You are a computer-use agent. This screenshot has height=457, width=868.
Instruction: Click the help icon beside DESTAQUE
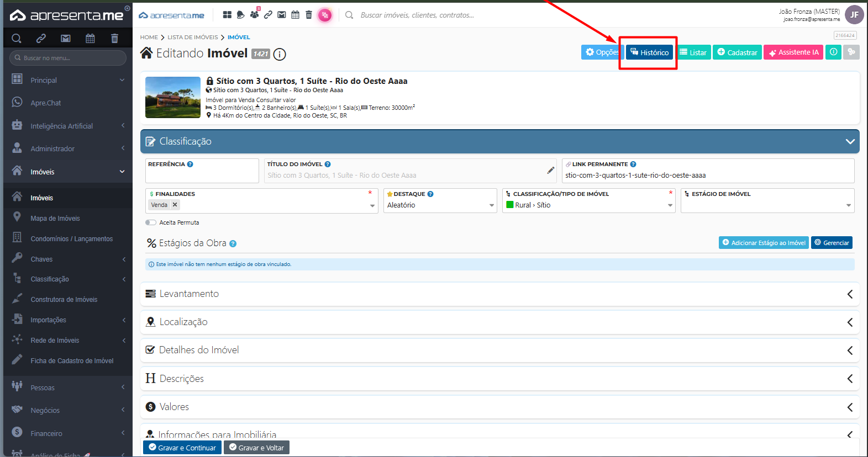click(430, 194)
